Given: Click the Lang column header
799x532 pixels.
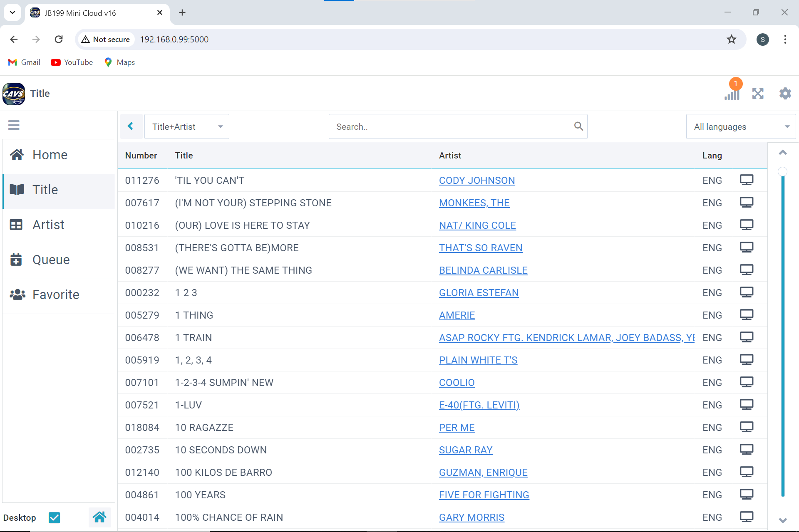Looking at the screenshot, I should 712,156.
